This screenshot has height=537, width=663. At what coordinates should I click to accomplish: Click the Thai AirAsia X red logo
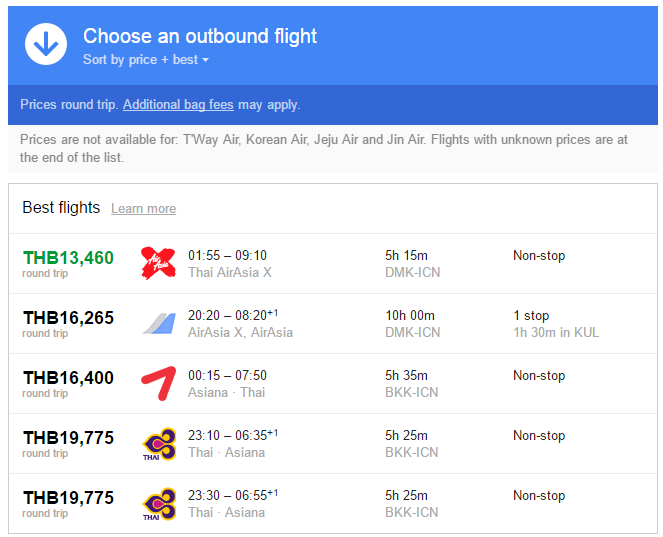pos(158,263)
